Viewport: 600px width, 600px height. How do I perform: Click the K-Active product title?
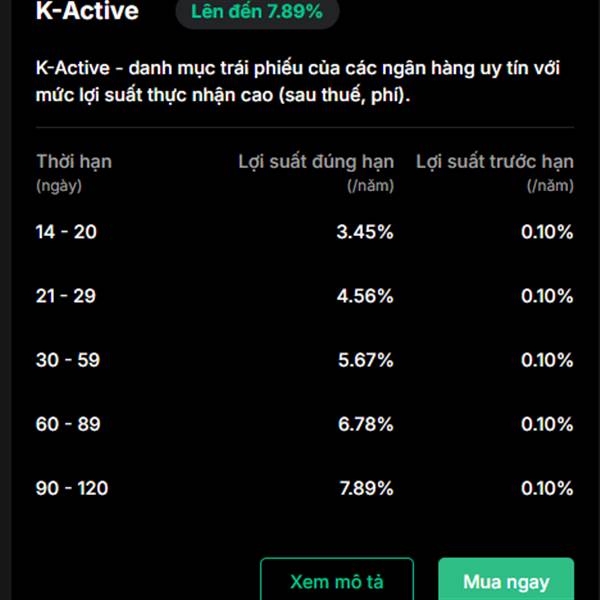[87, 12]
